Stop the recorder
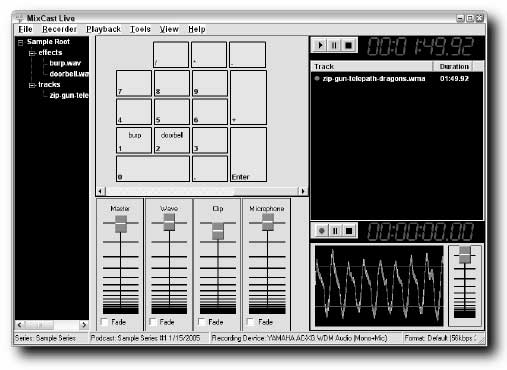Viewport: 507px width, 370px height. (349, 230)
